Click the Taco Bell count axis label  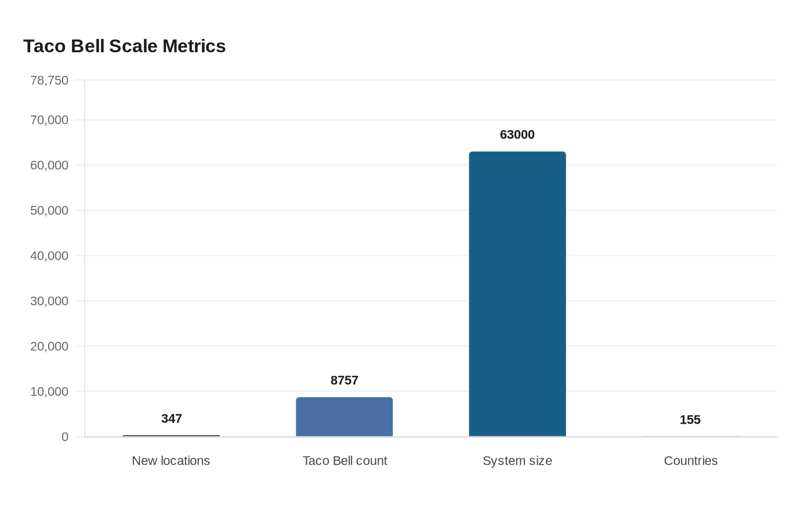(x=345, y=461)
